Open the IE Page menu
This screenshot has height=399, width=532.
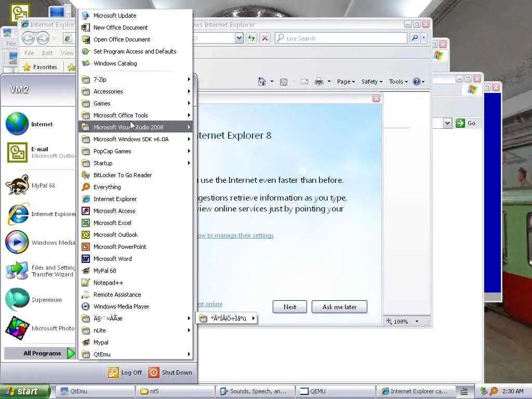click(345, 82)
